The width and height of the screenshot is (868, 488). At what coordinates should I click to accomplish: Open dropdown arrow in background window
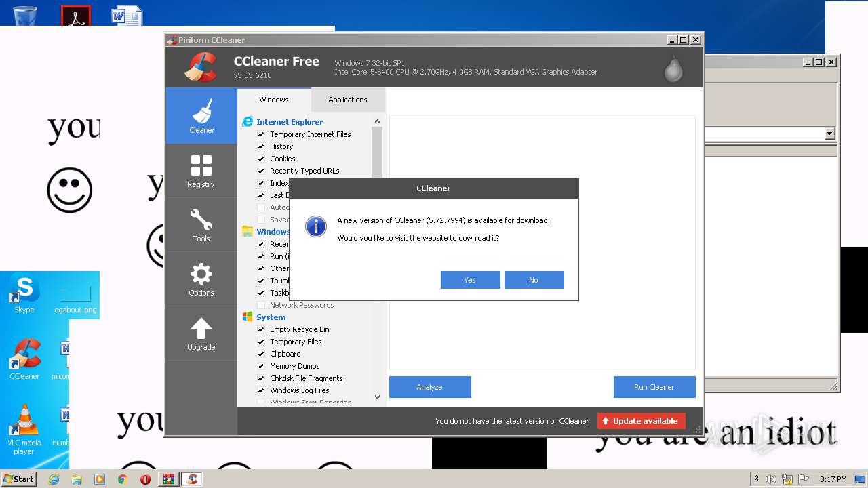tap(829, 134)
